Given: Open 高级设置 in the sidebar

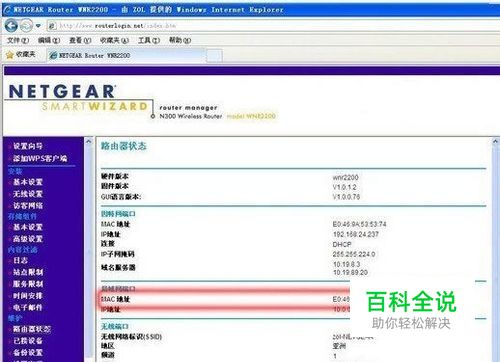Looking at the screenshot, I should point(28,239).
